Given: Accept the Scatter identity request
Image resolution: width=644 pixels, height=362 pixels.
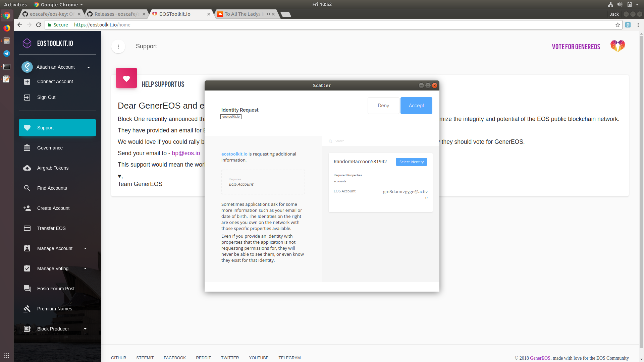Looking at the screenshot, I should click(416, 106).
